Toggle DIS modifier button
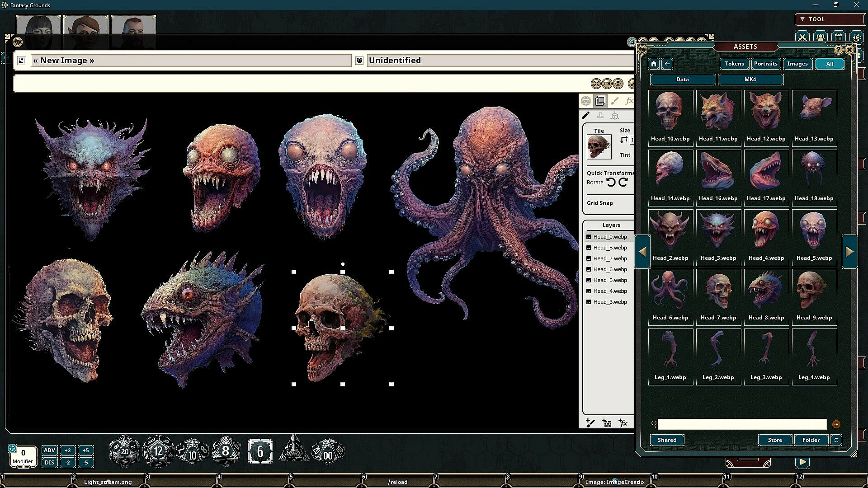Viewport: 868px width, 488px height. (x=49, y=462)
